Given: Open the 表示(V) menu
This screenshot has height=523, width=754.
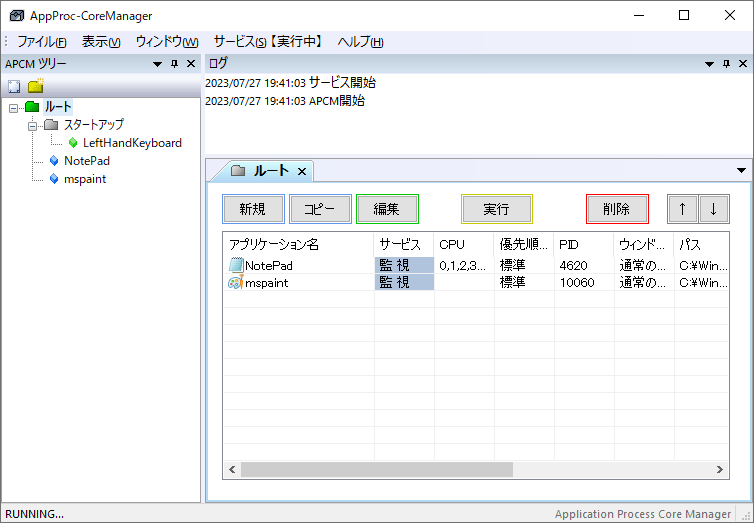Looking at the screenshot, I should coord(101,42).
